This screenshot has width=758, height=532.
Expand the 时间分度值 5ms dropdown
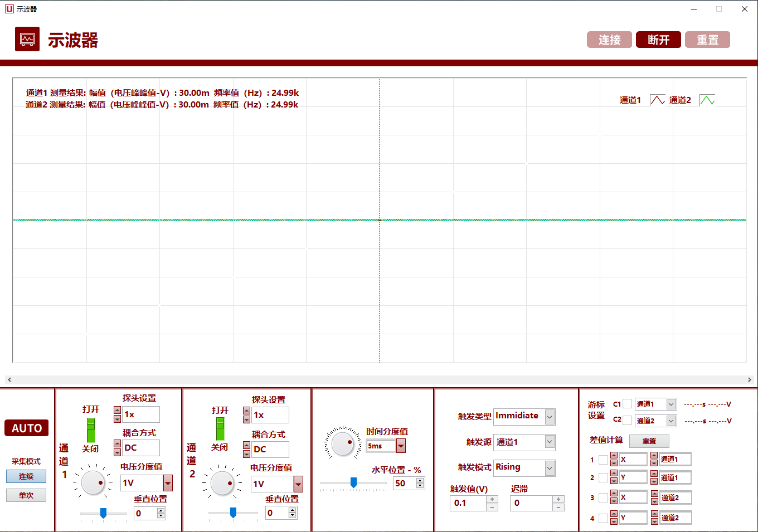click(401, 446)
